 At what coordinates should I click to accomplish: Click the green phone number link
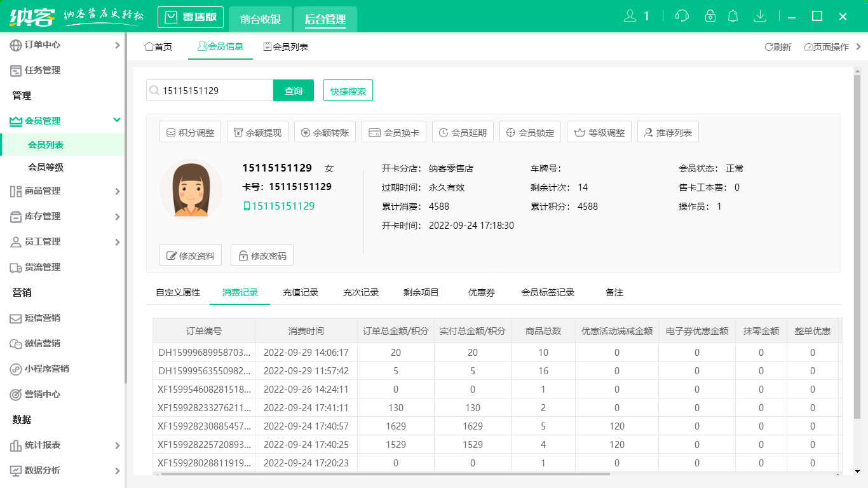[x=280, y=206]
